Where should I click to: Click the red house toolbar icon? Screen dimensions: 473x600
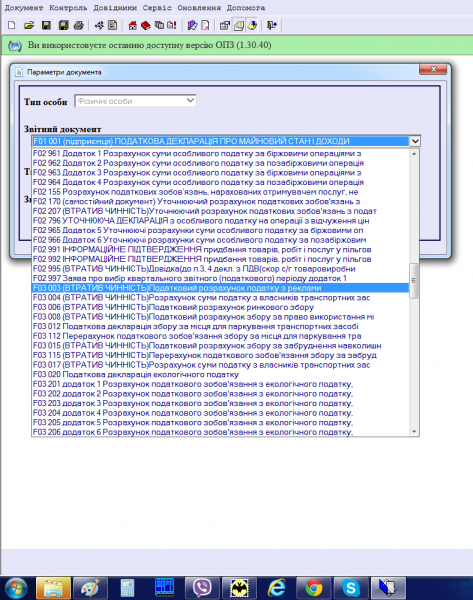(x=132, y=26)
